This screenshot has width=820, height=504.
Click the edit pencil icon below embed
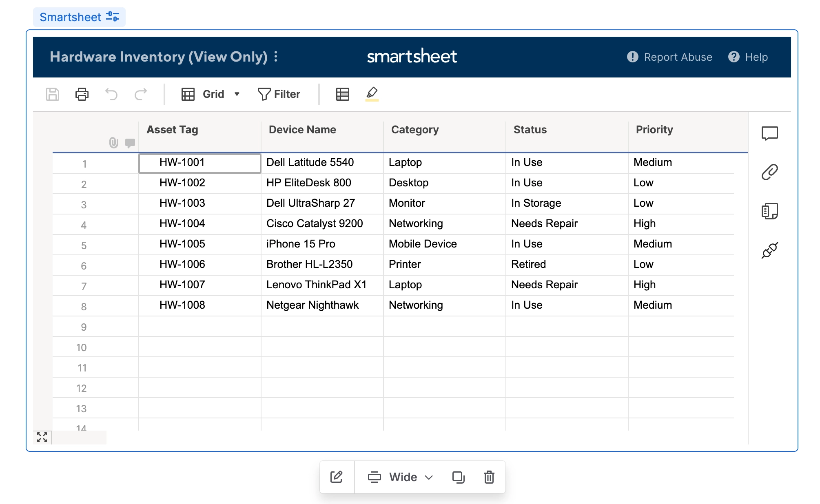coord(337,477)
